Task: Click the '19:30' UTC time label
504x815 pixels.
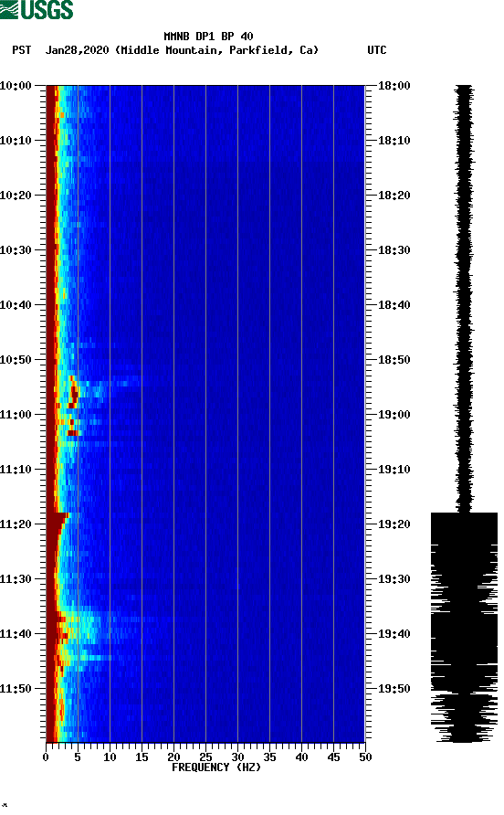Action: click(x=394, y=579)
